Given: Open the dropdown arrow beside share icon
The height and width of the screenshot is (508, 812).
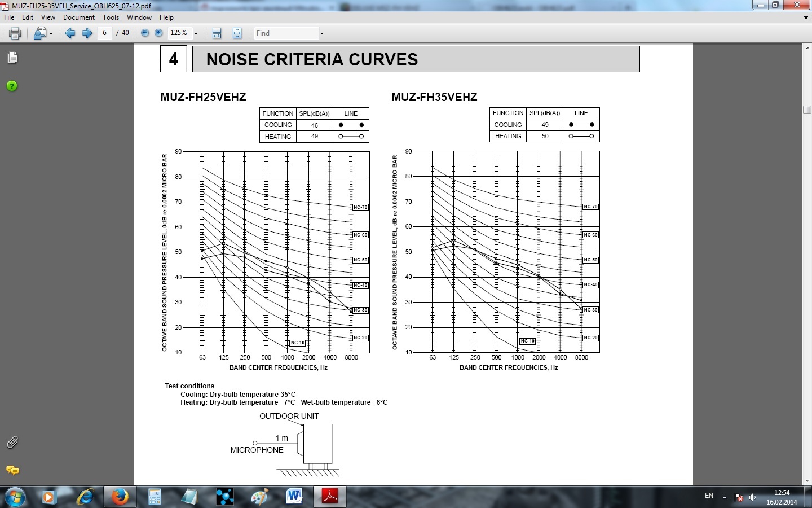Looking at the screenshot, I should [x=51, y=33].
